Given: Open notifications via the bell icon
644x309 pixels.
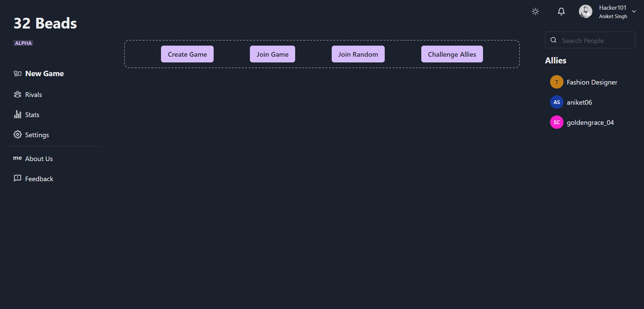Looking at the screenshot, I should point(561,12).
